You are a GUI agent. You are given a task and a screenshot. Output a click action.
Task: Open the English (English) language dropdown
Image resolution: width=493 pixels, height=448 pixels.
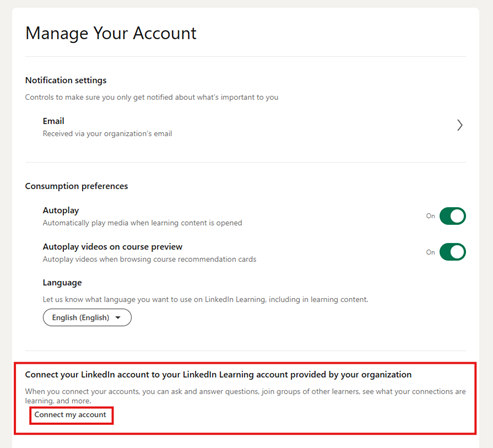coord(87,317)
